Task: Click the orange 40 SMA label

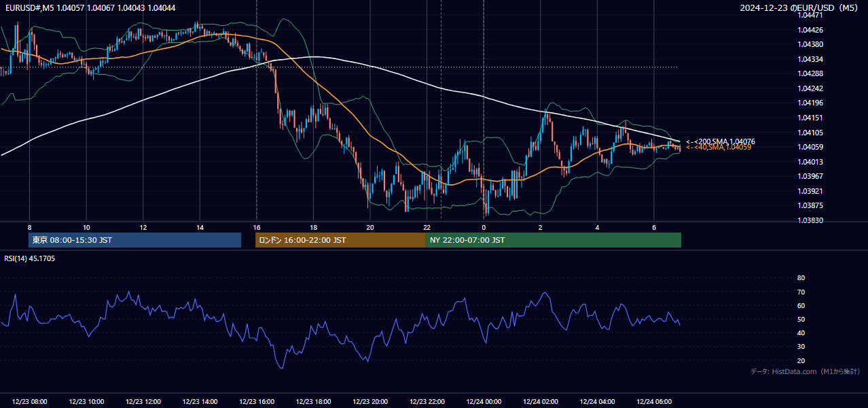Action: pyautogui.click(x=718, y=147)
